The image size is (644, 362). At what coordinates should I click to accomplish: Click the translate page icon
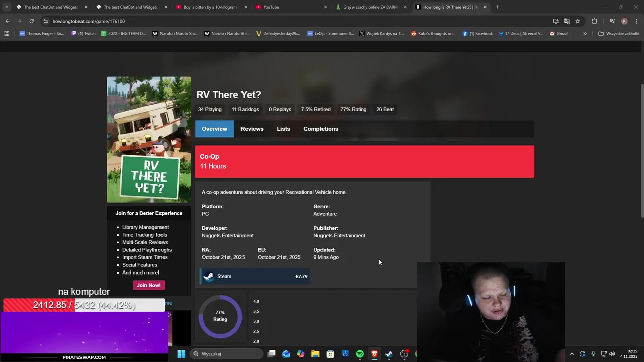(567, 21)
